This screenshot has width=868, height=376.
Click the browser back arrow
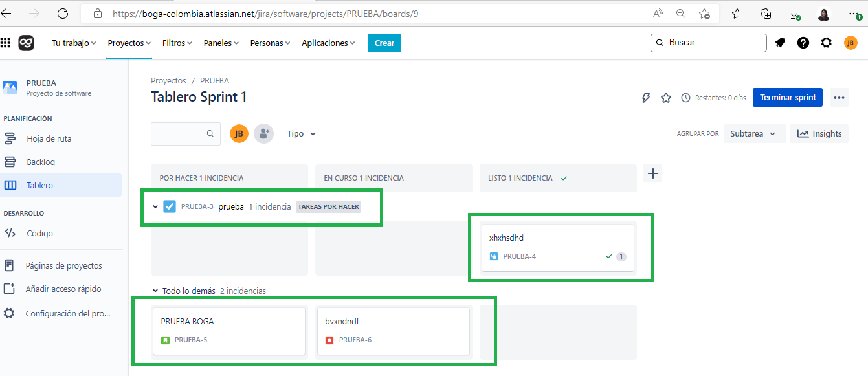6,13
